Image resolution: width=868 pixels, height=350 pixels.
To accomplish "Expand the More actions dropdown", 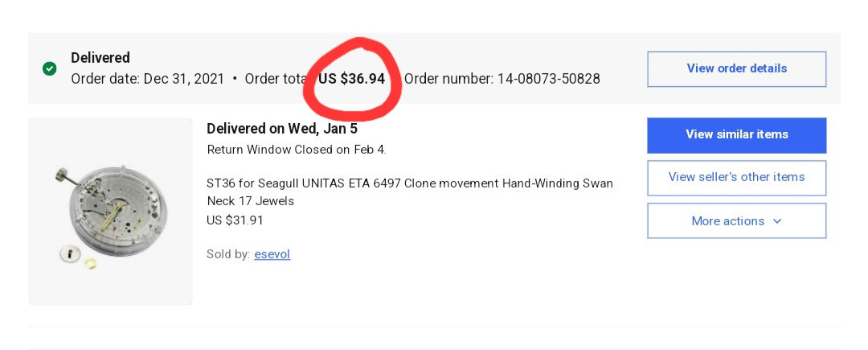I will pos(736,221).
